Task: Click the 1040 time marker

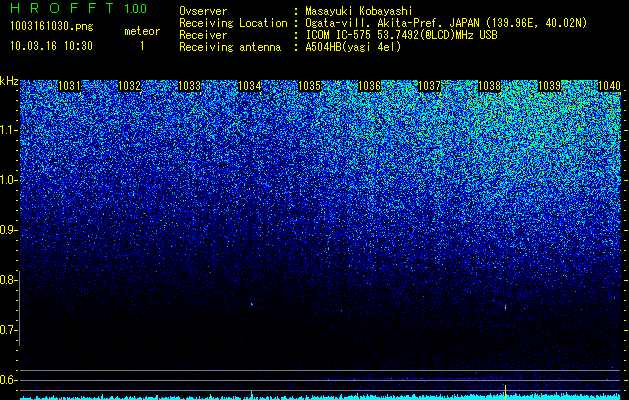Action: pyautogui.click(x=610, y=86)
